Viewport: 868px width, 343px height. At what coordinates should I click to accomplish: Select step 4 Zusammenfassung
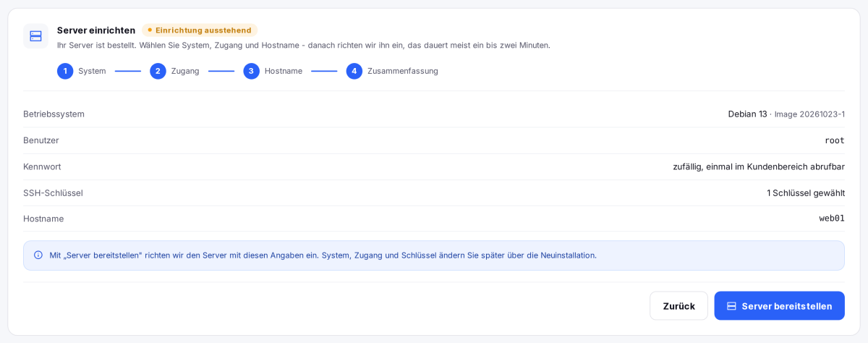click(392, 71)
